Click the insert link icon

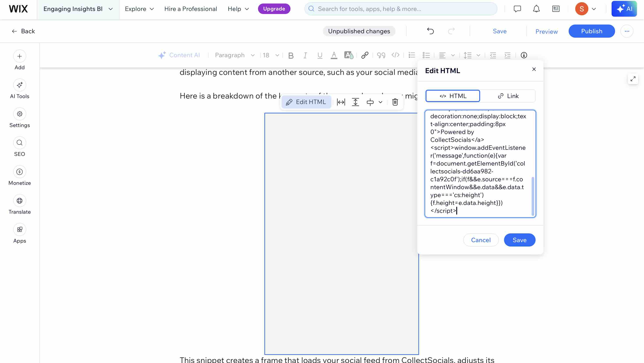365,55
